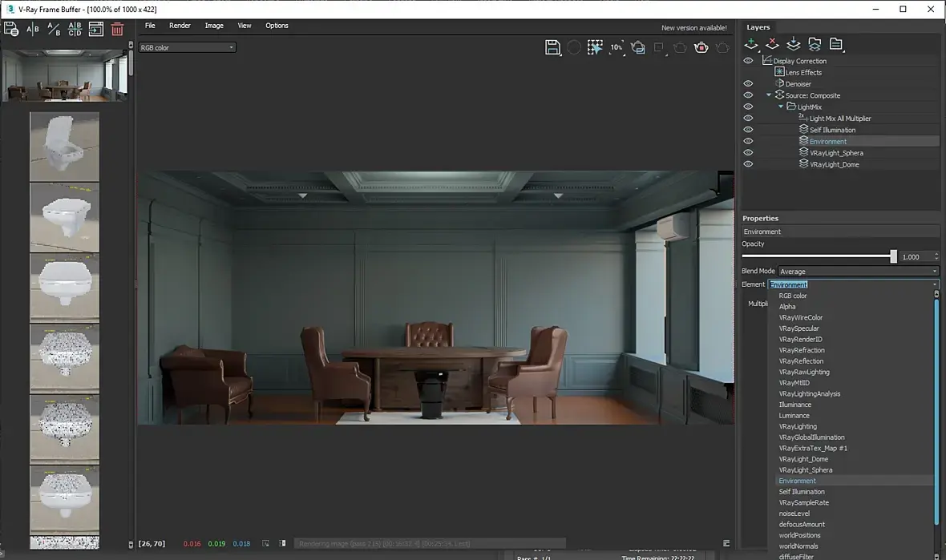Select the VRayLight_Sphera layer
Screen dimensions: 946x560
[x=836, y=153]
